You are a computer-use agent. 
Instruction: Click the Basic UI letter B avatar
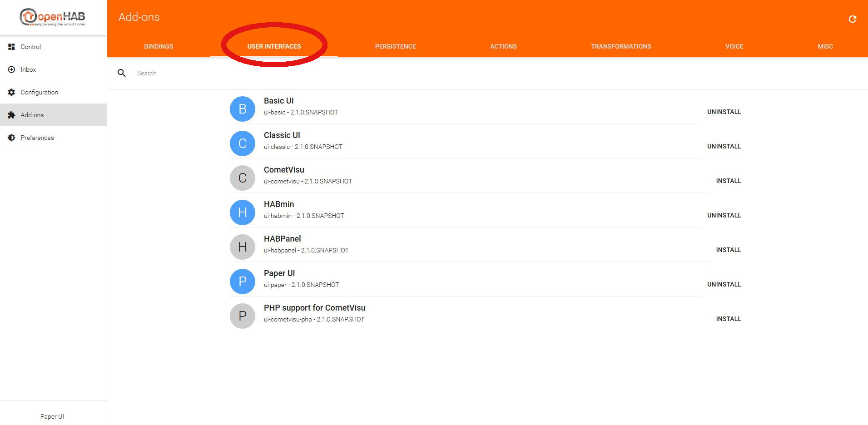243,109
